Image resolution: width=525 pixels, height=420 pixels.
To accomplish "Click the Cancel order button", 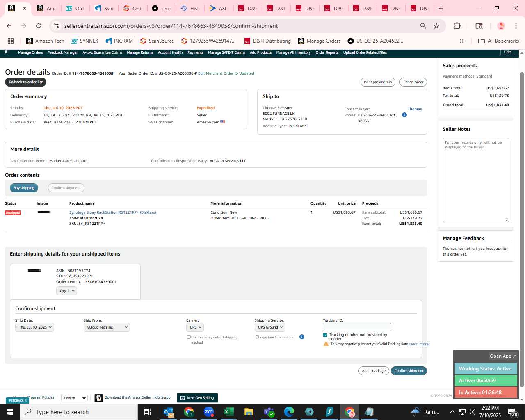I will click(x=413, y=82).
